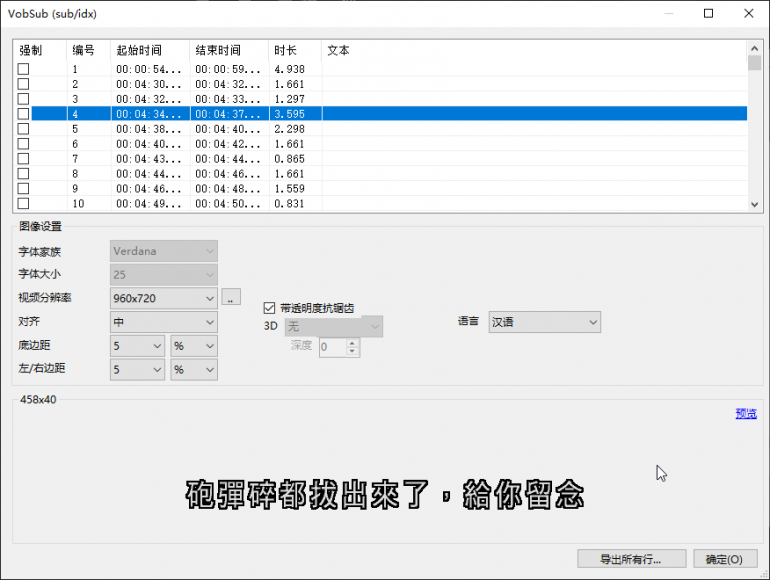
Task: Sort by the 起始时间 column header
Action: pos(150,50)
